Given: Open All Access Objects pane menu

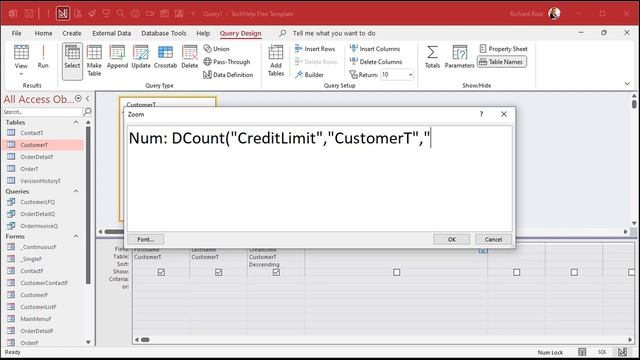Looking at the screenshot, I should (x=78, y=98).
